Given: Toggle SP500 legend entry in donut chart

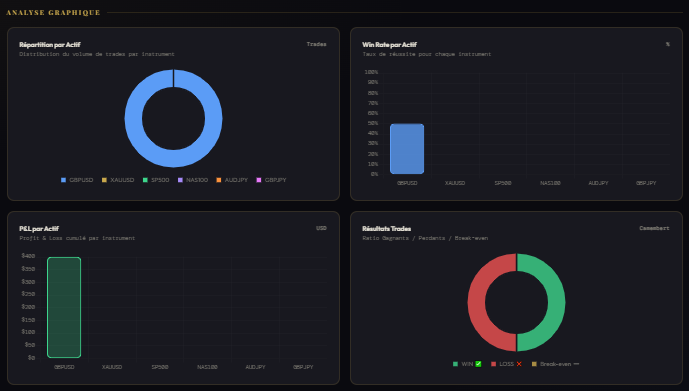Looking at the screenshot, I should point(156,180).
